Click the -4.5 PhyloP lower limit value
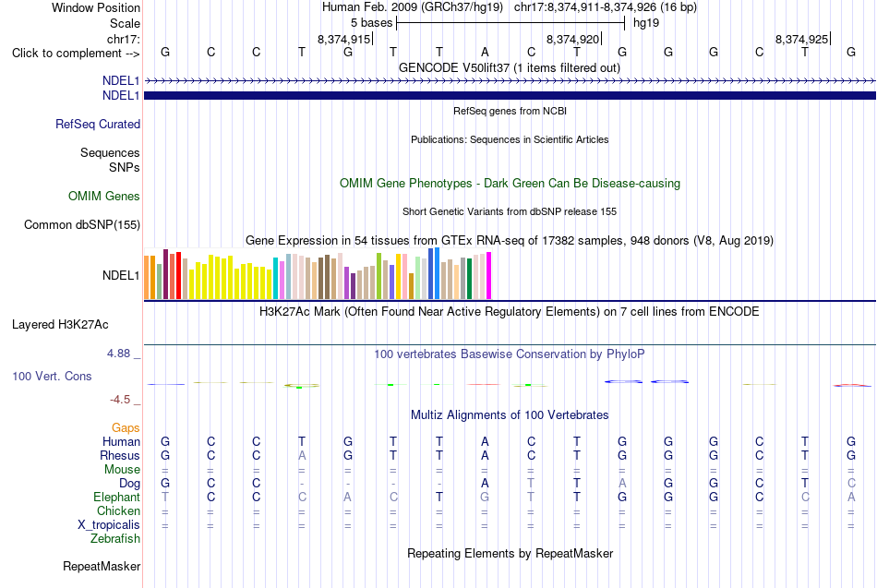 point(120,400)
